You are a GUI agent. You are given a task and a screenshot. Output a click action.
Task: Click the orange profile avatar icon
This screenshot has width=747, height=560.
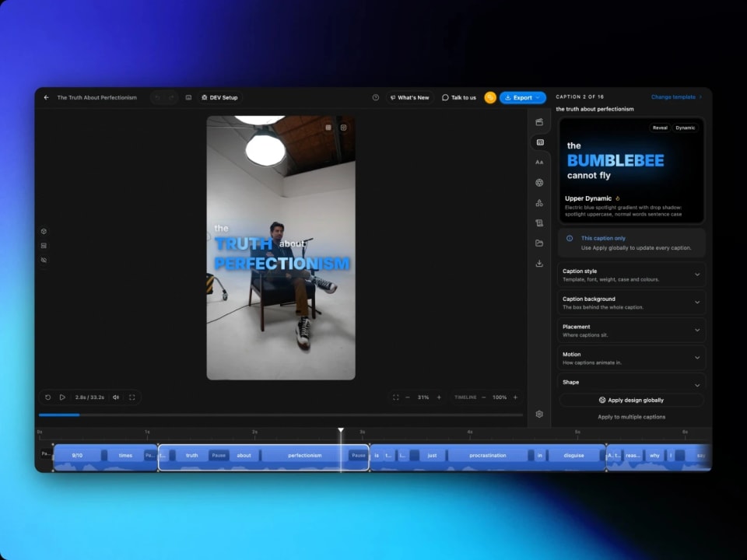(490, 98)
